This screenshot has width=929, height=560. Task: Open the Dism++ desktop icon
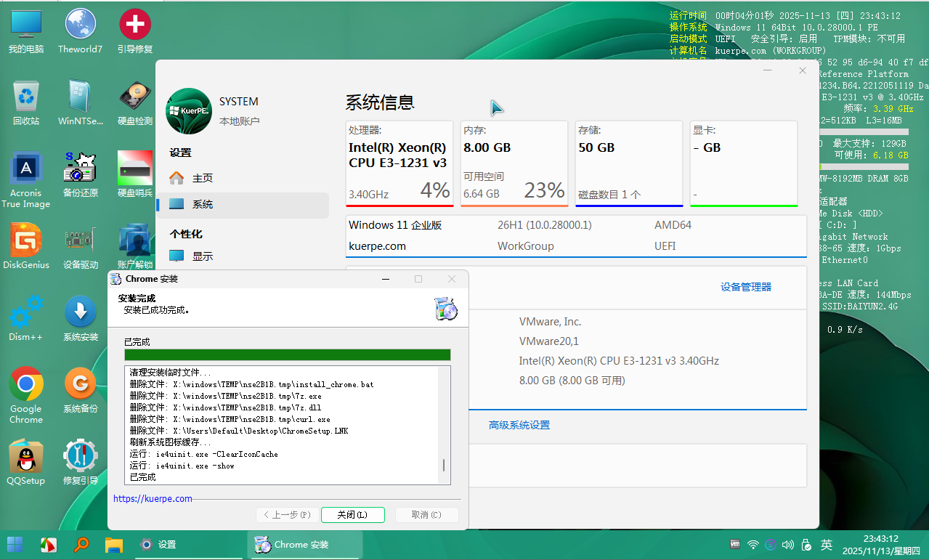26,312
